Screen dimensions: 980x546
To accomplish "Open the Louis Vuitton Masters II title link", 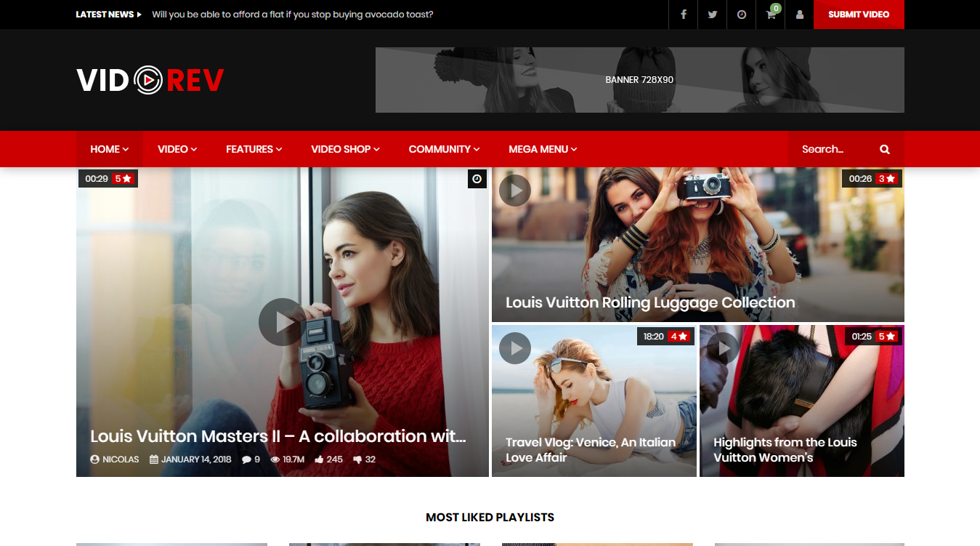I will [278, 436].
